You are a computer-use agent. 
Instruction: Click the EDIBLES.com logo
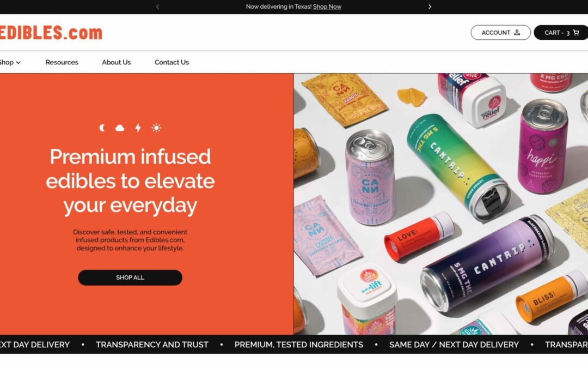[x=51, y=33]
